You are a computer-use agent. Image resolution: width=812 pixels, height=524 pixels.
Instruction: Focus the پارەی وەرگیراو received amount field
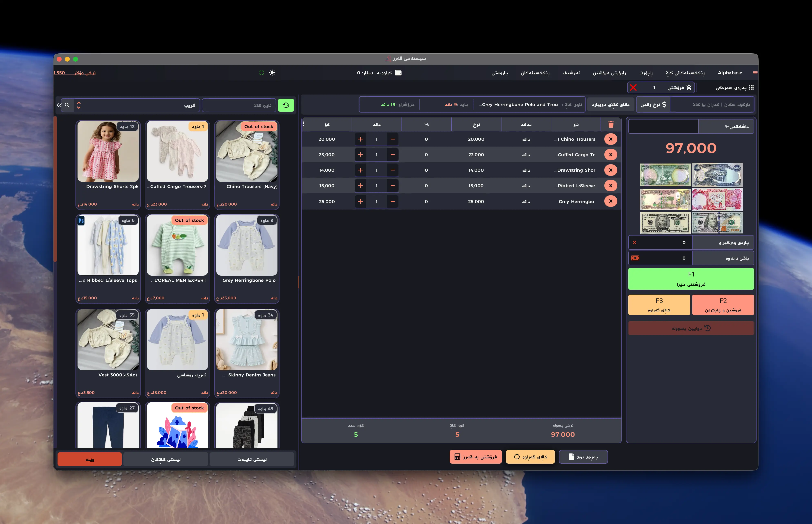pos(660,243)
